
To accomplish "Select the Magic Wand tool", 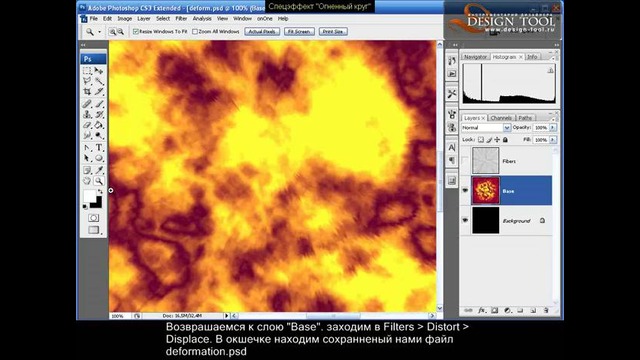I will [x=99, y=81].
